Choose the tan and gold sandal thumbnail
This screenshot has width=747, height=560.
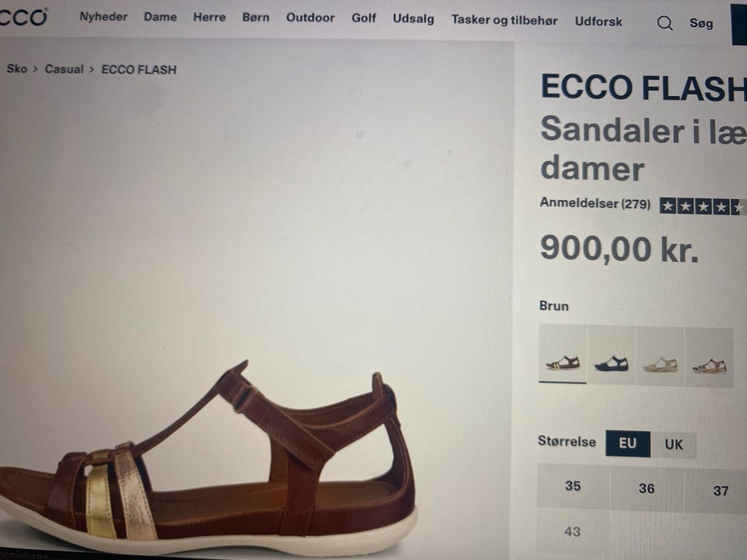tap(710, 358)
